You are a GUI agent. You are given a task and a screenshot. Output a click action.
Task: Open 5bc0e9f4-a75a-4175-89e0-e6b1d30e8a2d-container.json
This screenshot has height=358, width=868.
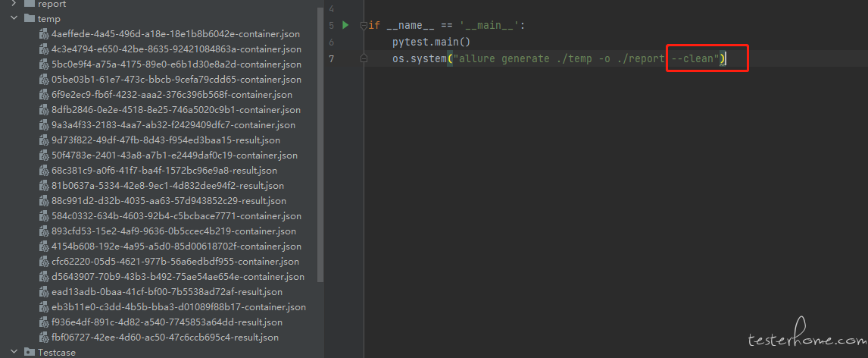pos(176,64)
